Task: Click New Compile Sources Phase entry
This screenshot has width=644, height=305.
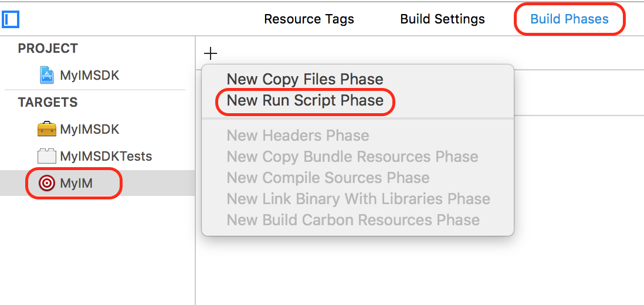Action: pos(328,178)
